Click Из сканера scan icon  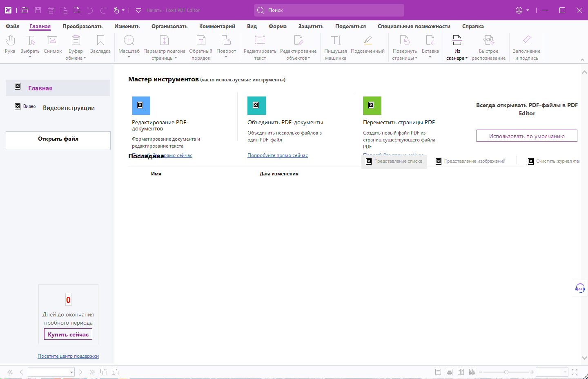click(457, 40)
